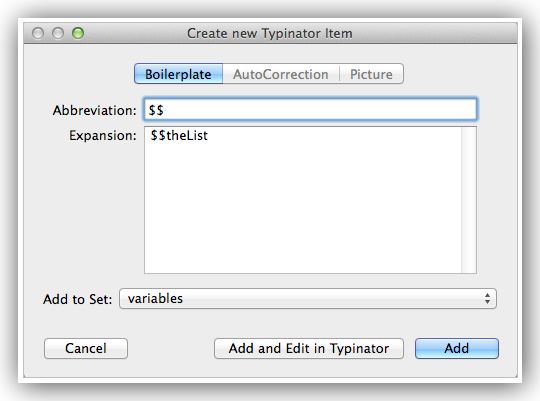Image resolution: width=540 pixels, height=401 pixels.
Task: Click the Create new Typinator Item title bar
Action: point(270,33)
